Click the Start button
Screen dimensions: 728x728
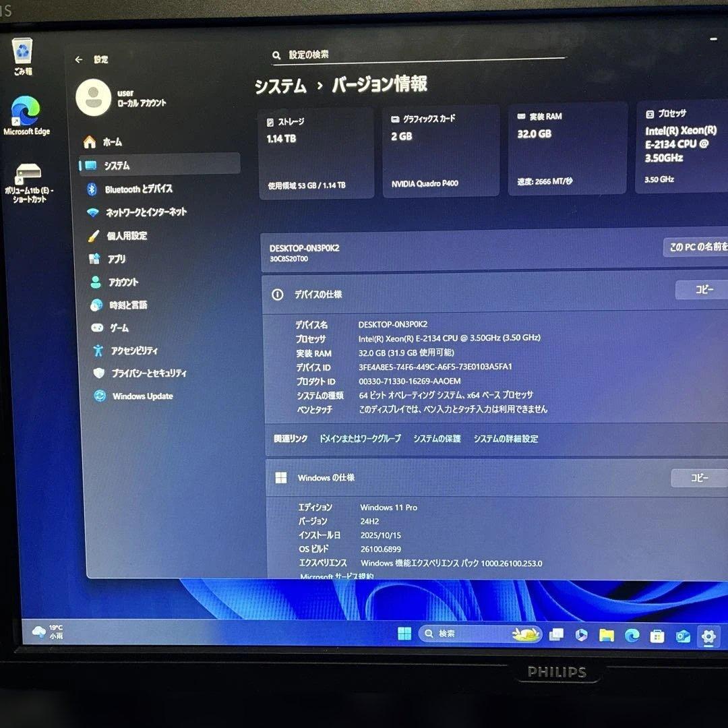click(404, 634)
